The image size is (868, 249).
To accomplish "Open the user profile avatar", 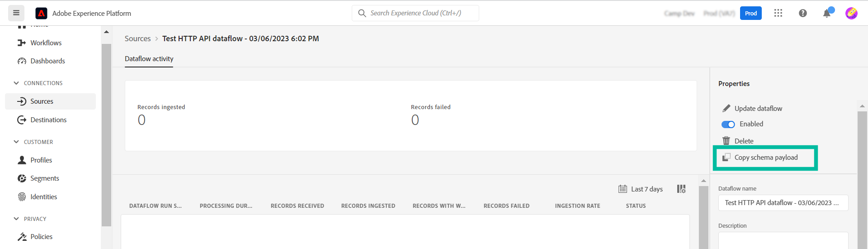I will [851, 13].
